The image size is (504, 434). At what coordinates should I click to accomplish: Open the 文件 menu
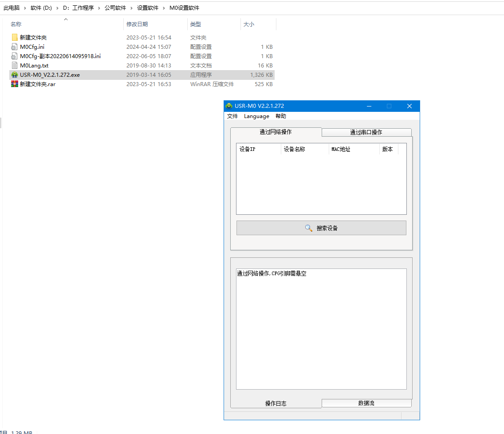tap(232, 116)
